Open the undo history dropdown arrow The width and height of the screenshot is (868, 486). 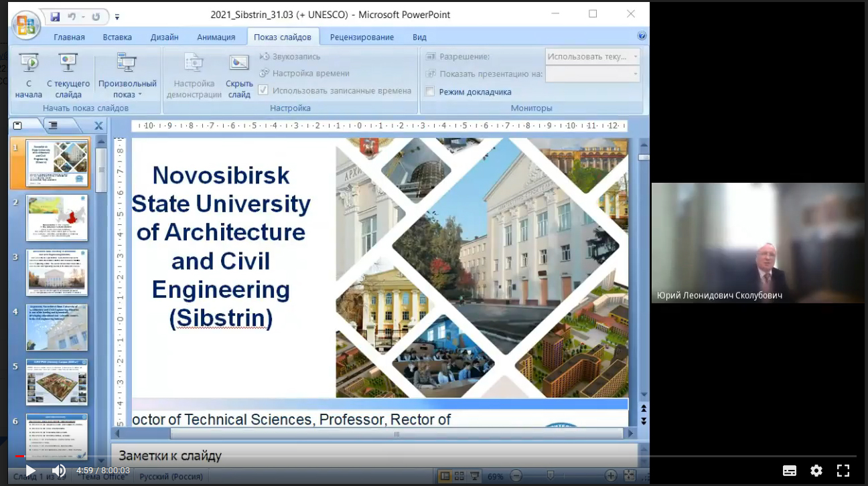click(82, 16)
